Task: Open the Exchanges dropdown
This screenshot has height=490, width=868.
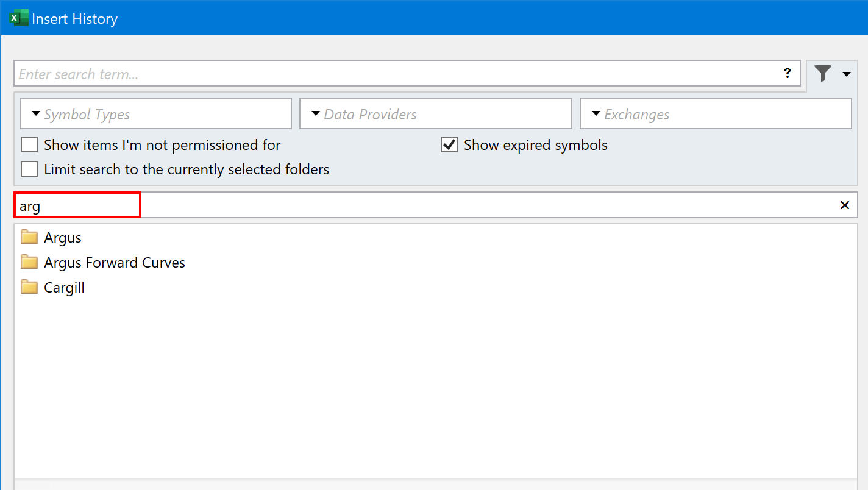Action: coord(716,114)
